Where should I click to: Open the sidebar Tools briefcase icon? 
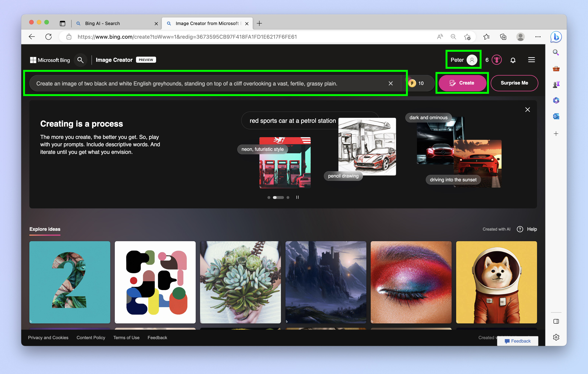(556, 69)
